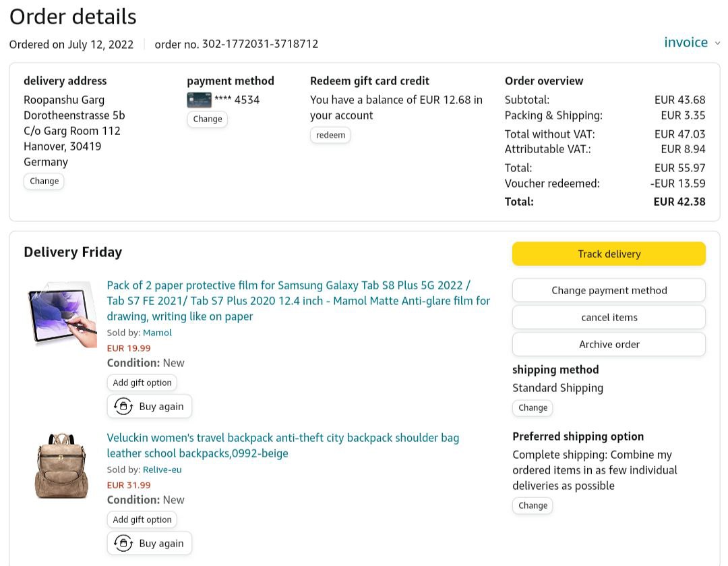Image resolution: width=728 pixels, height=566 pixels.
Task: Change the delivery address
Action: [44, 181]
